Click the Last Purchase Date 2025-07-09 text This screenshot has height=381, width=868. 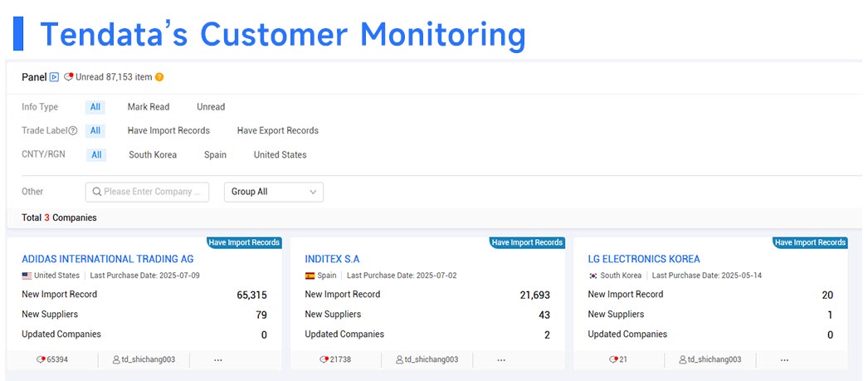tap(145, 276)
